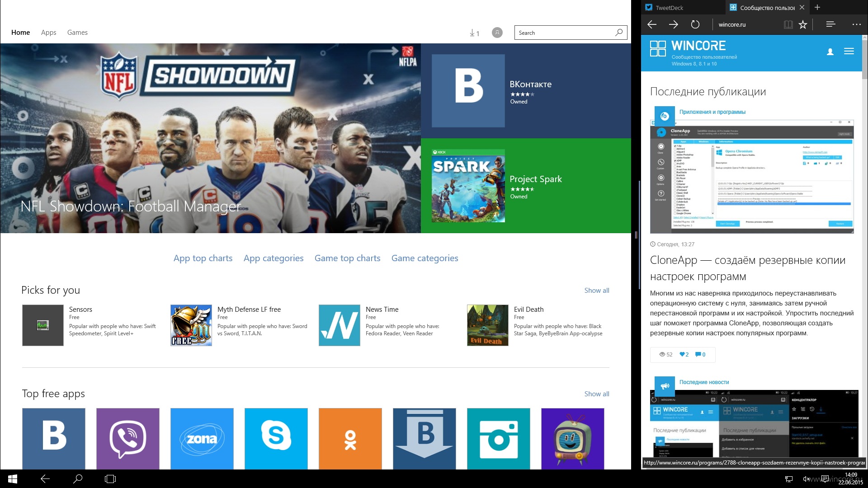The width and height of the screenshot is (868, 488).
Task: Switch to the Apps tab in Store
Action: tap(49, 33)
